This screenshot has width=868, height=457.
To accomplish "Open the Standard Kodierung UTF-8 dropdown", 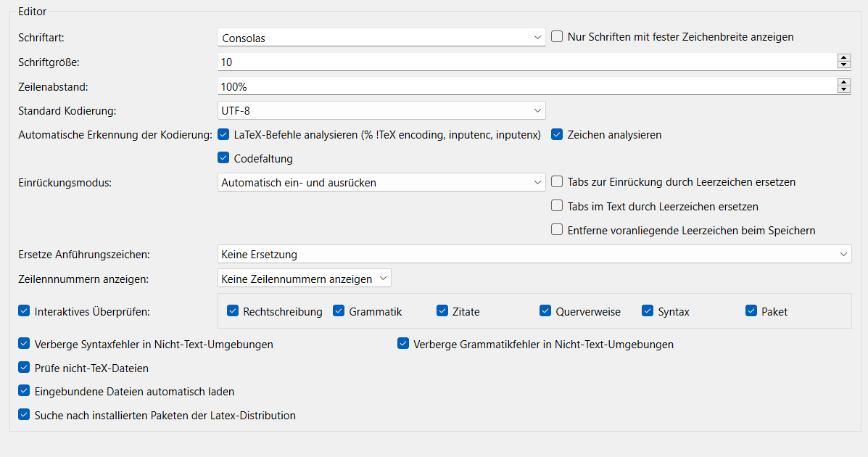I will point(381,110).
